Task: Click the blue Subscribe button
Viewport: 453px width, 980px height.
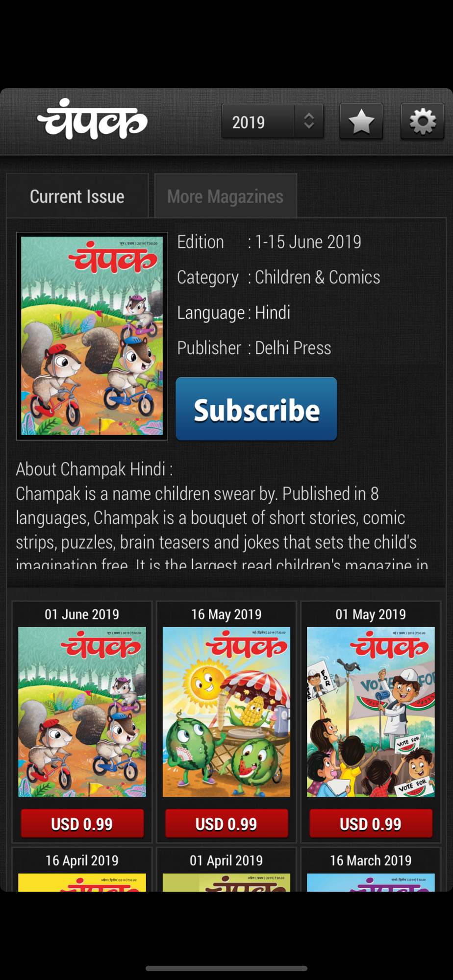Action: pos(256,409)
